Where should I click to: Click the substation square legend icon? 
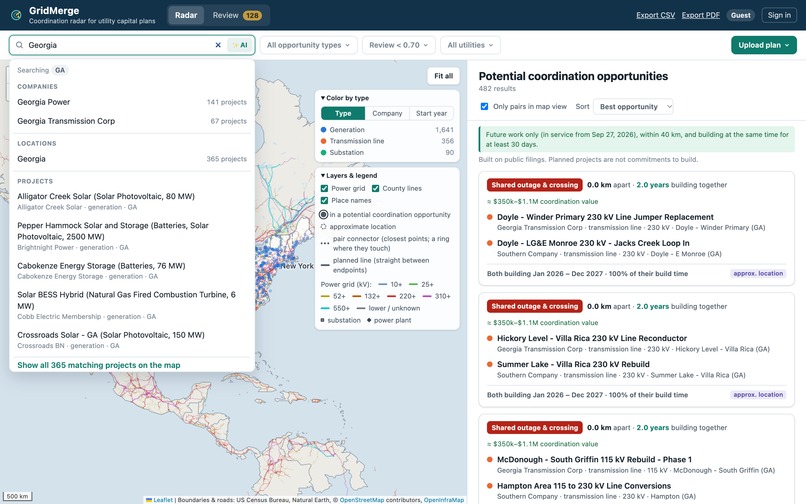(x=323, y=320)
